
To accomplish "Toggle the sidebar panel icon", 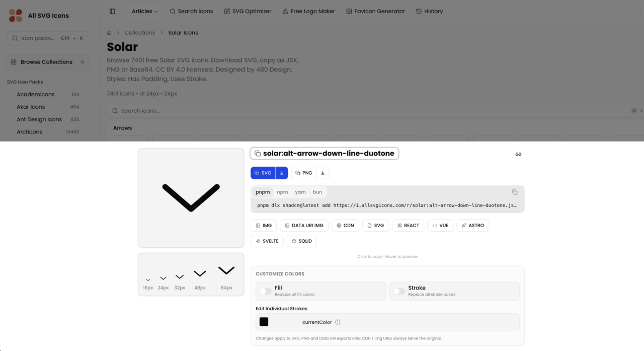I will pyautogui.click(x=112, y=11).
